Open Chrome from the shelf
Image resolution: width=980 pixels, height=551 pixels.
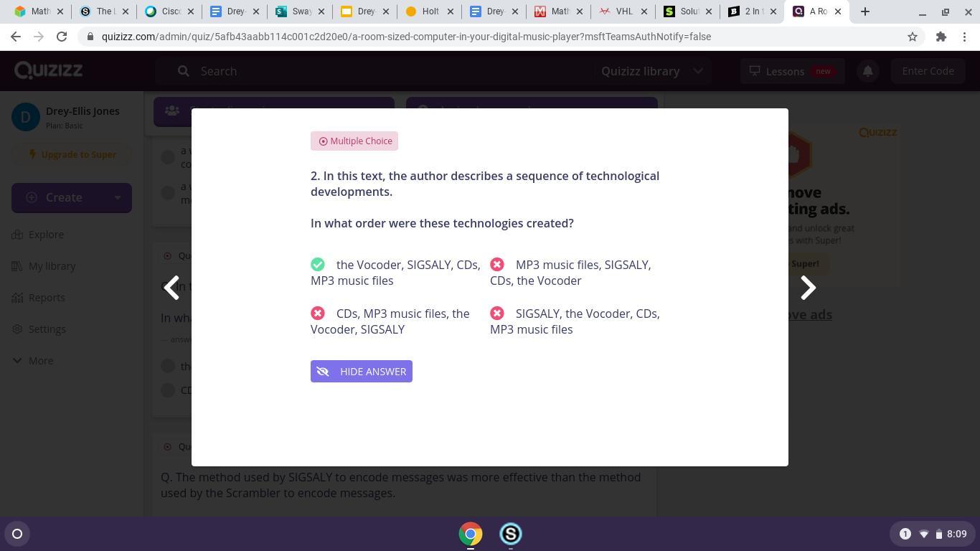(471, 534)
